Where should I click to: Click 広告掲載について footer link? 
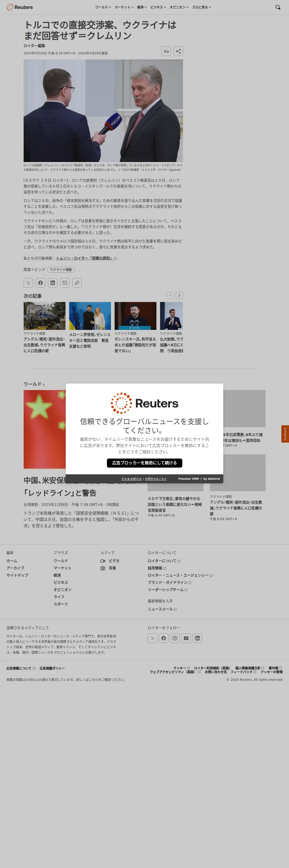click(x=21, y=669)
